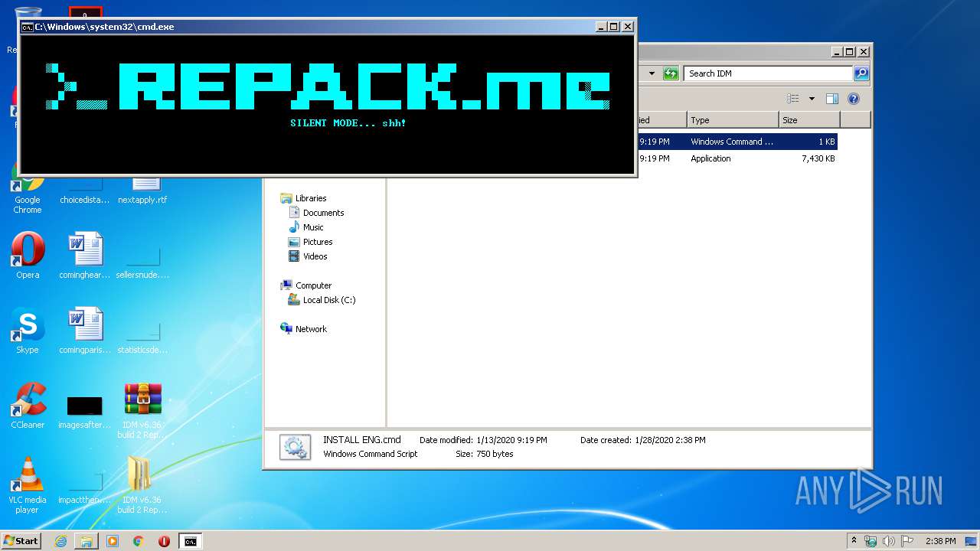Click the Windows Explorer taskbar button
Screen dimensions: 980x551
click(x=86, y=541)
